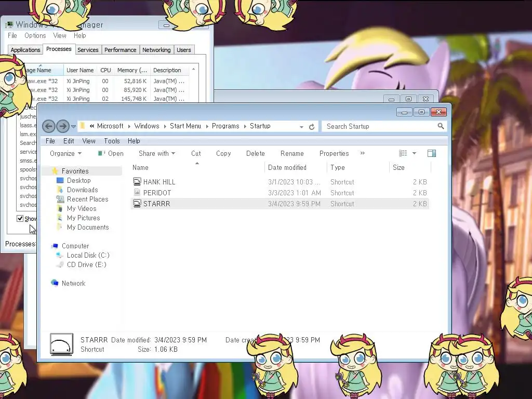Image resolution: width=532 pixels, height=399 pixels.
Task: Open Local Disk (C:) drive
Action: tap(88, 255)
